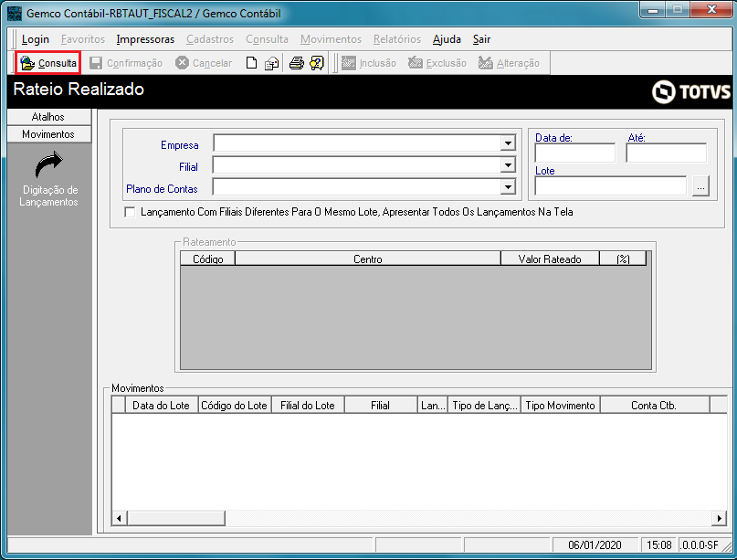Open Digitação de Lançamentos arrow shortcut
The height and width of the screenshot is (560, 737).
click(x=49, y=164)
